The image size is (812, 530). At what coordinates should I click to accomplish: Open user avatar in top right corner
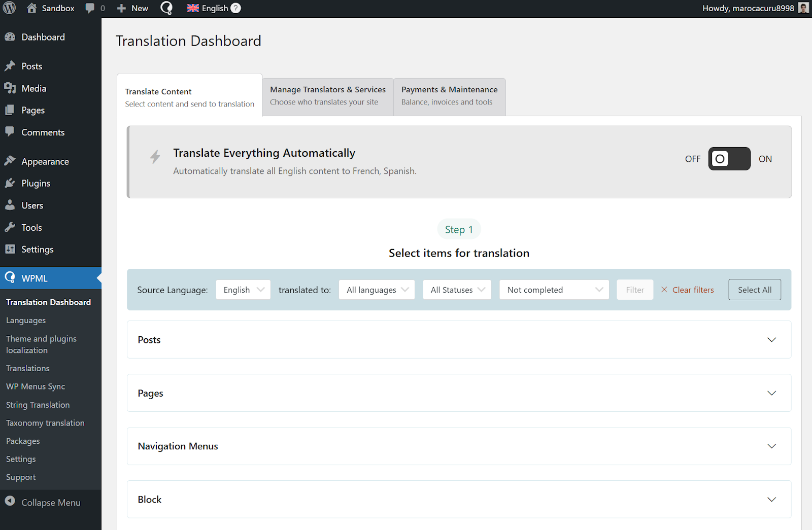803,8
